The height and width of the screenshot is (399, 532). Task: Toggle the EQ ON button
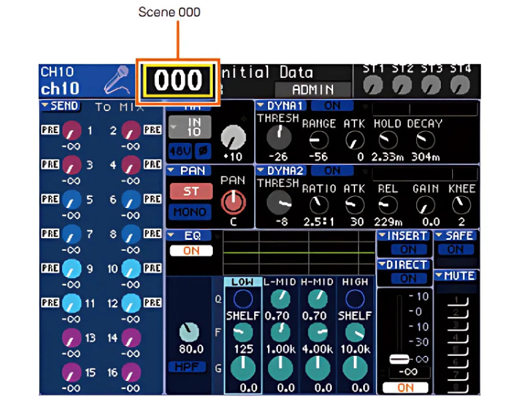coord(191,251)
